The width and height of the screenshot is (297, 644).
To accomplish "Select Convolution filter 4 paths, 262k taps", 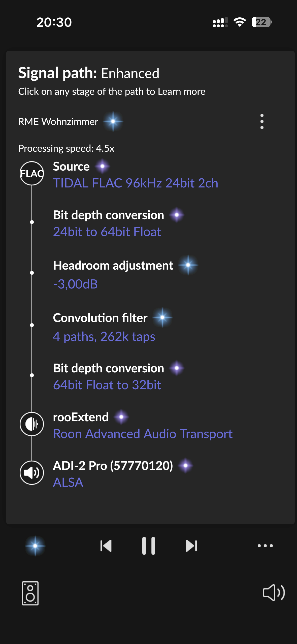I will (104, 336).
